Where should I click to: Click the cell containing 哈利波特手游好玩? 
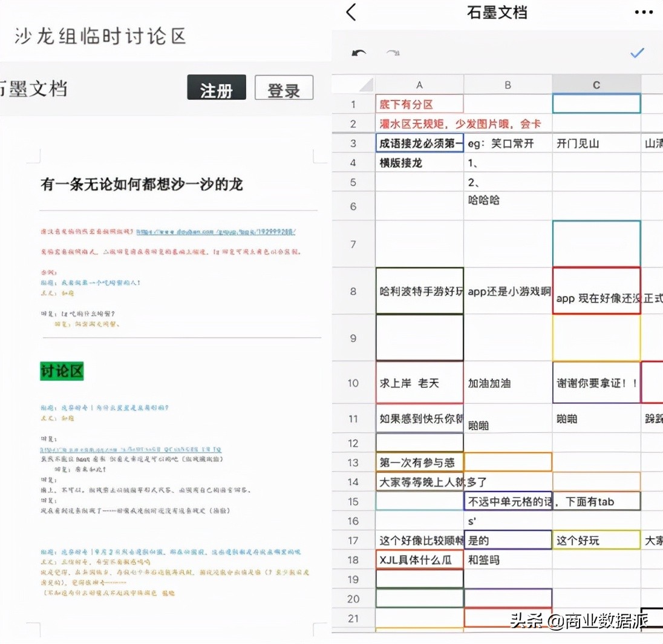[x=419, y=291]
